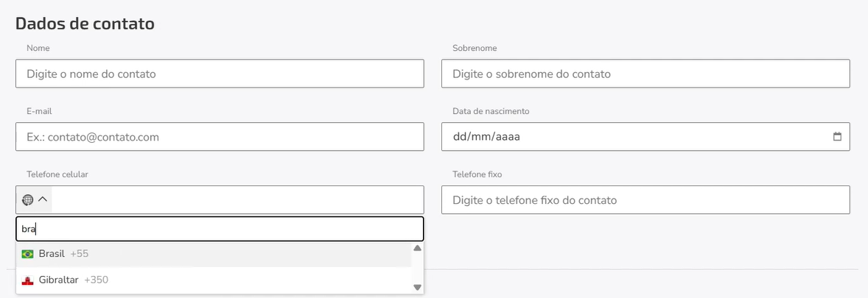
Task: Collapse the country list using the chevron arrow
Action: [x=43, y=199]
